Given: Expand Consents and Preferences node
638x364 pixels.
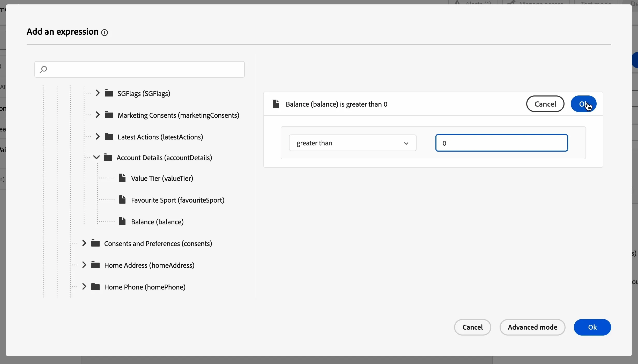Looking at the screenshot, I should (84, 243).
